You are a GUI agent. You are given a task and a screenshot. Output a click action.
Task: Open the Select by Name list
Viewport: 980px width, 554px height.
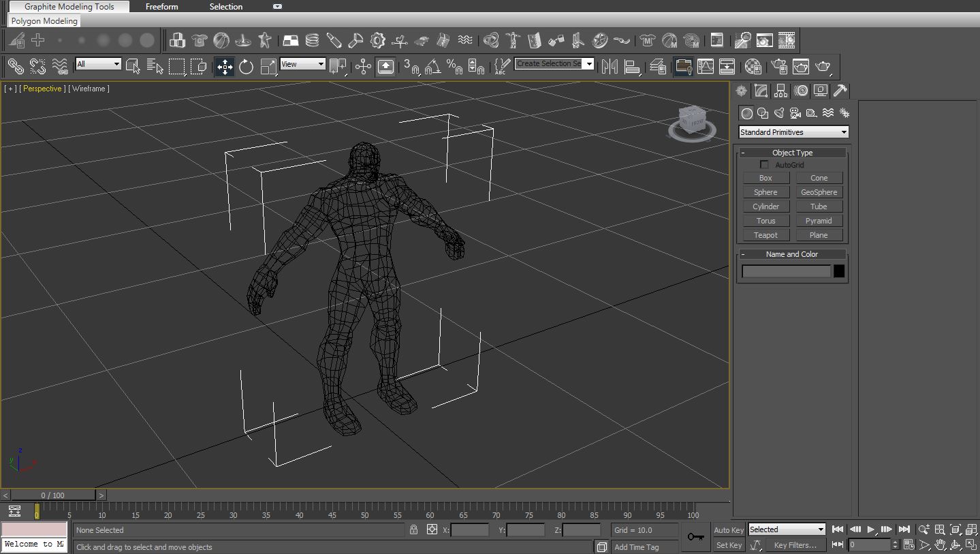[x=155, y=66]
